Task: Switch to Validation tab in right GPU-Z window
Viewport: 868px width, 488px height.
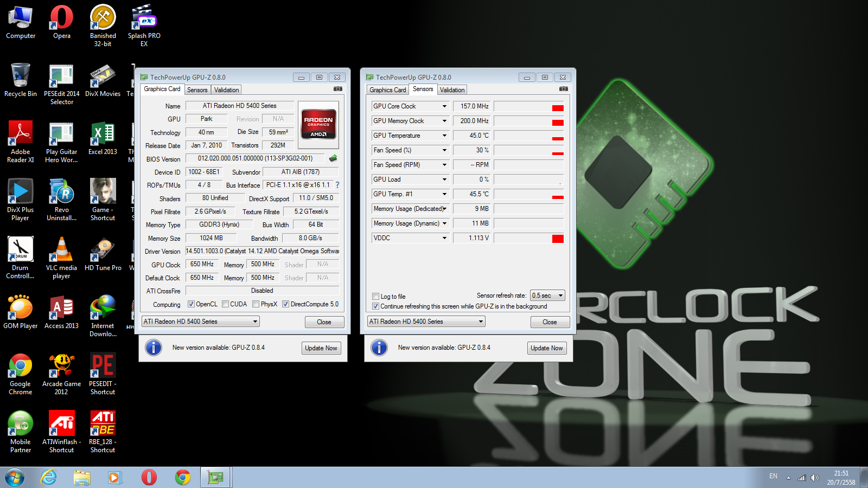Action: pos(452,90)
